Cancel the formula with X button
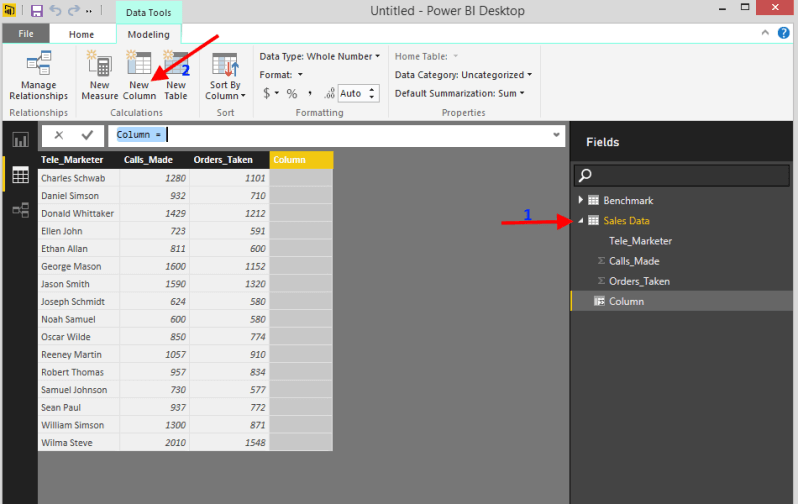 59,134
